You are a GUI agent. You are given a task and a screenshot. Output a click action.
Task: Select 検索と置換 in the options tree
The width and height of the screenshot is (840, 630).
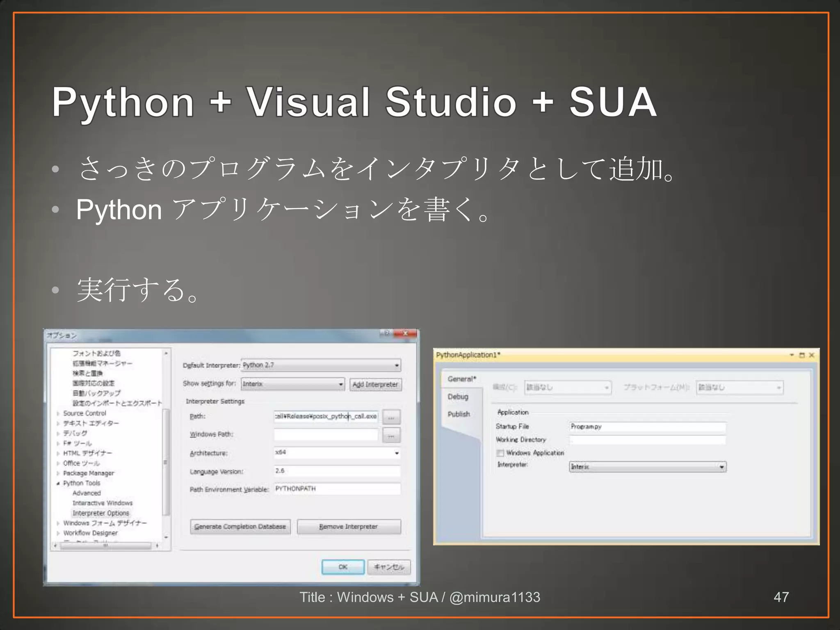pyautogui.click(x=87, y=373)
